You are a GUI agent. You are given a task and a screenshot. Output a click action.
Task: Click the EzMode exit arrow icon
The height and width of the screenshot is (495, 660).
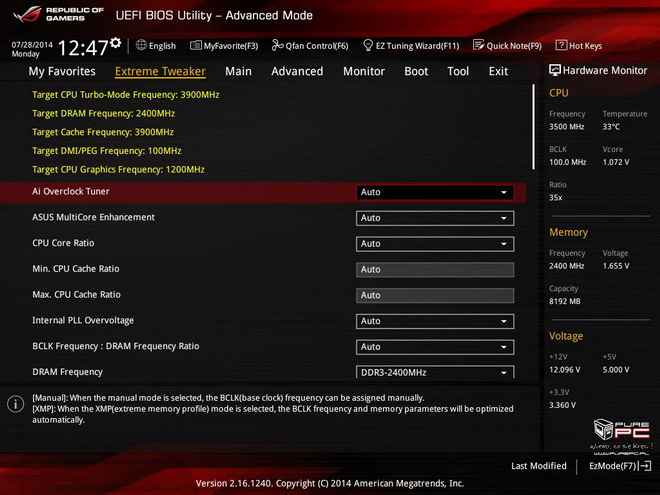pos(645,466)
